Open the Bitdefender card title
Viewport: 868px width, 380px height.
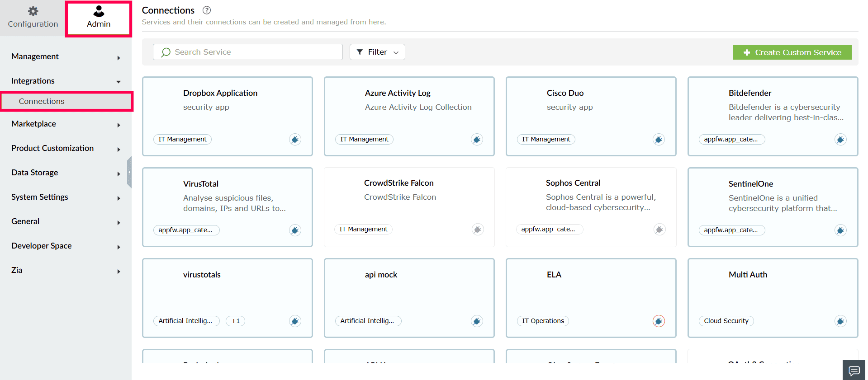pyautogui.click(x=750, y=93)
